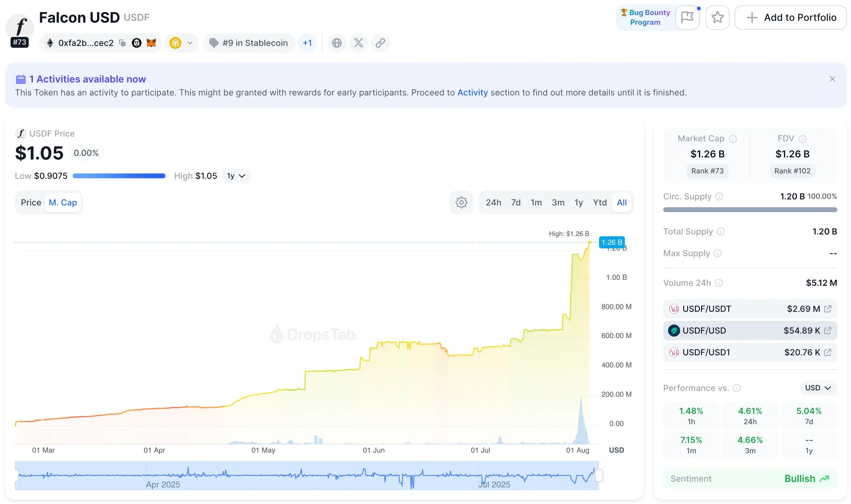
Task: Open the project website globe icon
Action: (x=337, y=43)
